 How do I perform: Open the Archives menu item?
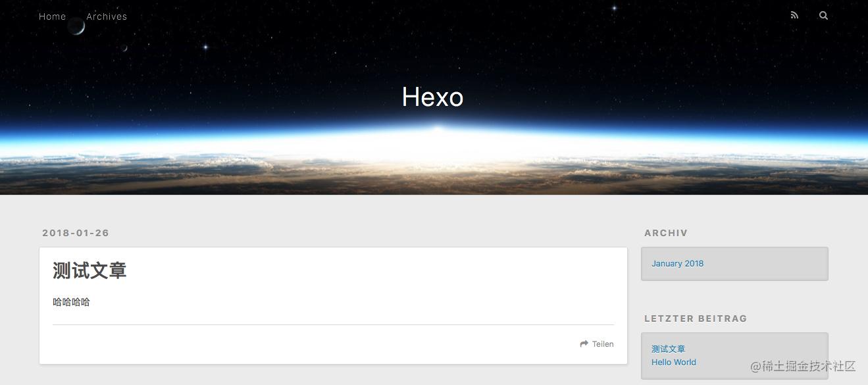click(x=107, y=16)
